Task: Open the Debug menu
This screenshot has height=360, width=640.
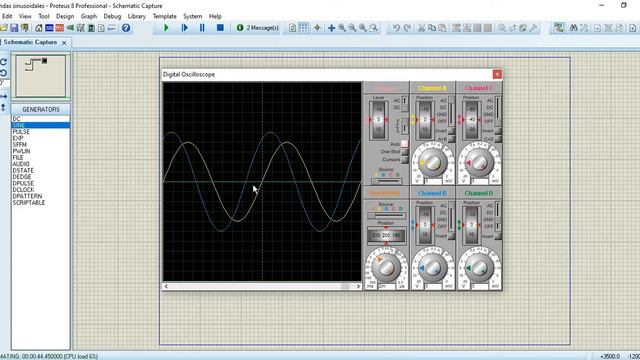Action: pyautogui.click(x=112, y=16)
